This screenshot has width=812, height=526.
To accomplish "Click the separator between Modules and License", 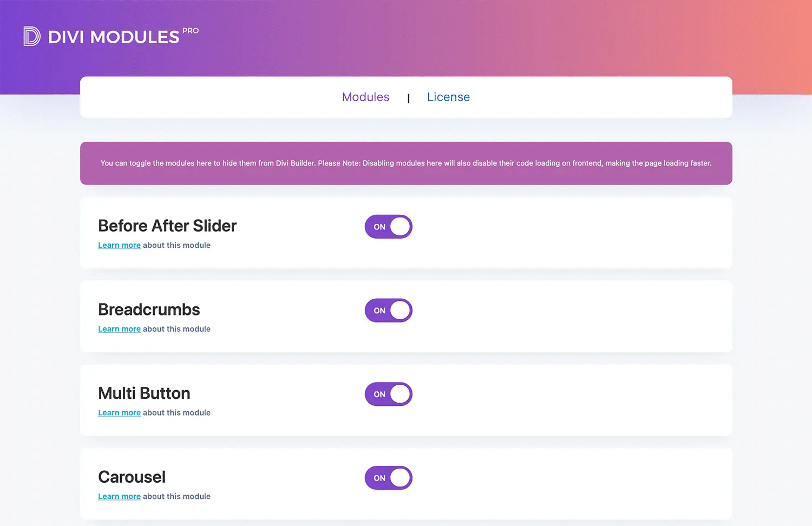I will tap(409, 97).
